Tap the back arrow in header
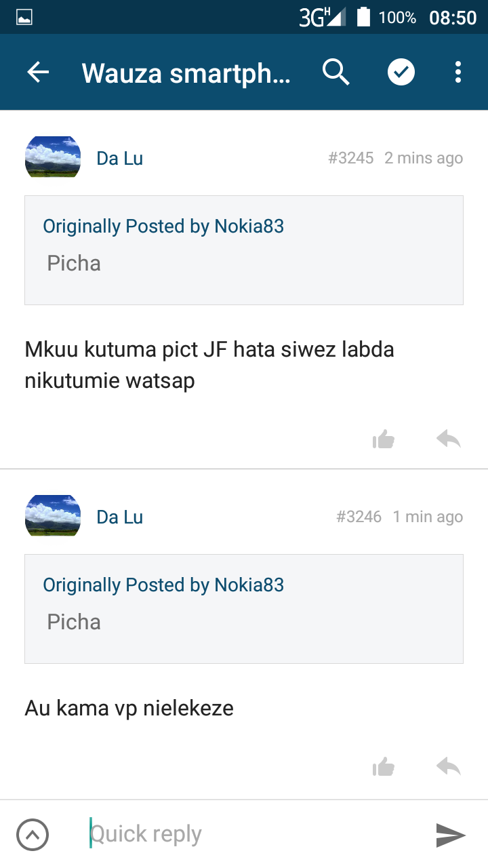 pos(39,72)
